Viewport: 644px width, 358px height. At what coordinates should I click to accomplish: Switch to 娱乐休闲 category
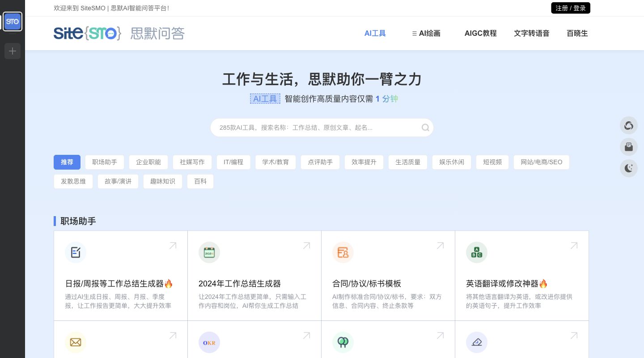click(452, 162)
